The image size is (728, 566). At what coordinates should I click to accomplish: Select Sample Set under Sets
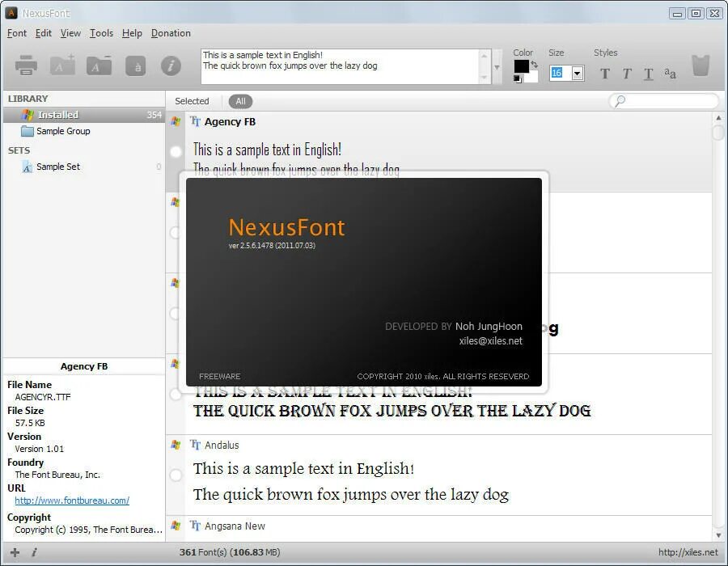tap(84, 167)
